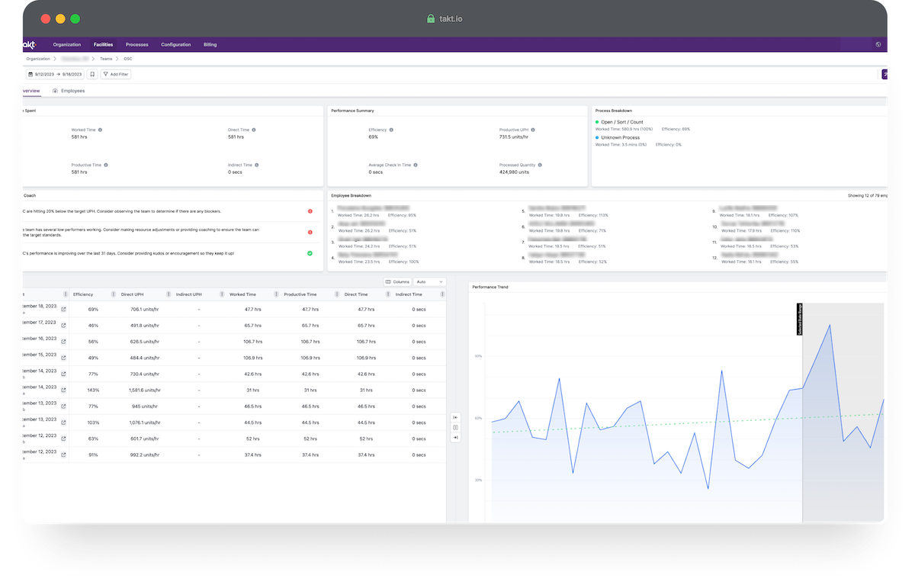Image resolution: width=915 pixels, height=588 pixels.
Task: Open the Indirect Time column header menu
Action: (441, 294)
